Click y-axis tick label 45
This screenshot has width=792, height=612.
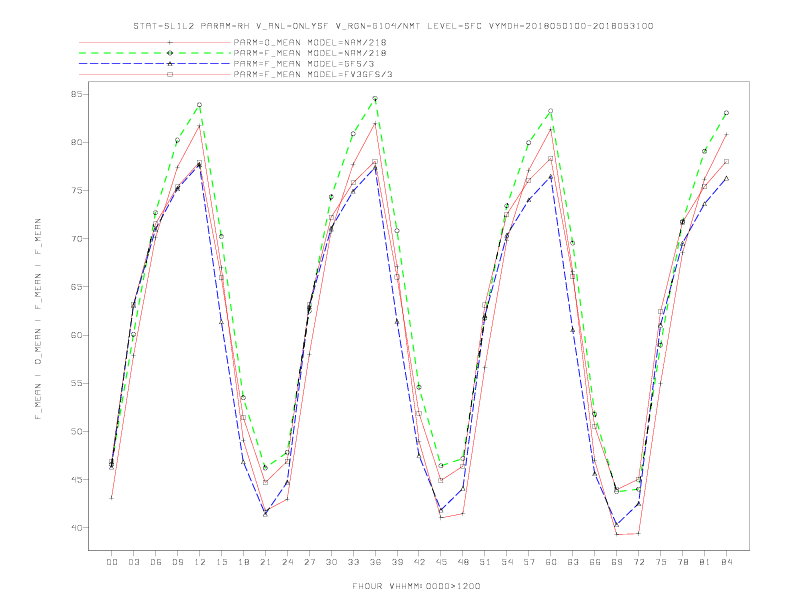coord(76,480)
